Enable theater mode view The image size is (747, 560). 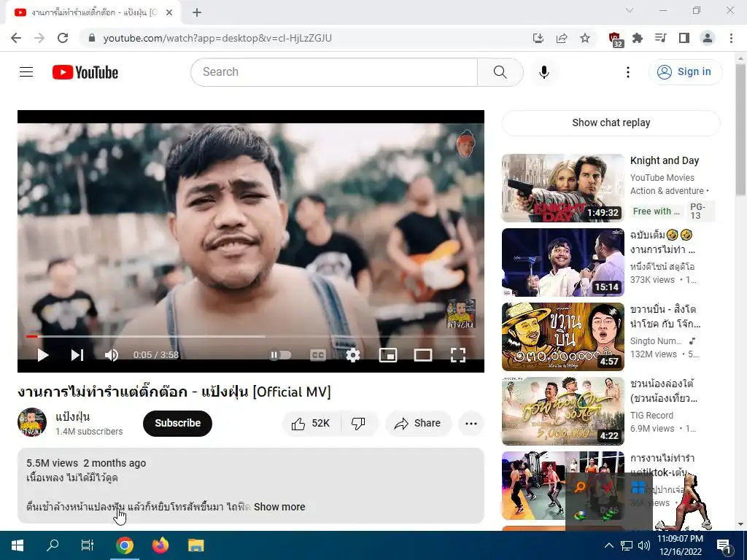pos(423,355)
